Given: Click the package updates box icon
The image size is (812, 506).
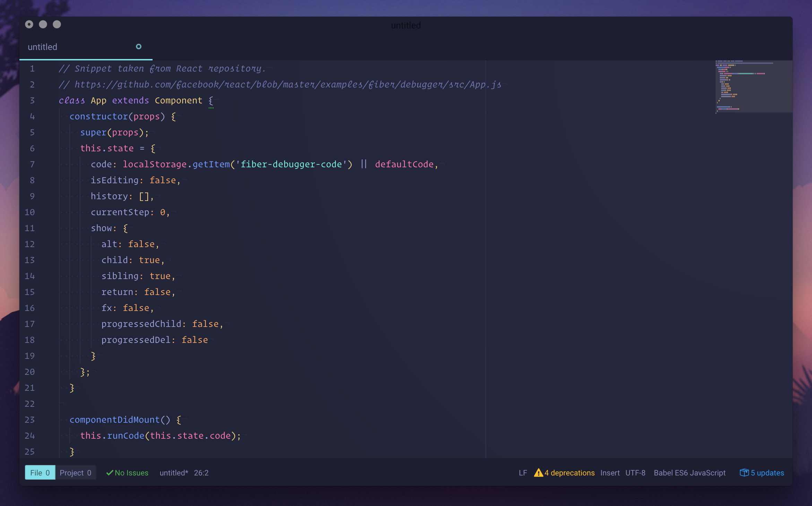Looking at the screenshot, I should 744,473.
